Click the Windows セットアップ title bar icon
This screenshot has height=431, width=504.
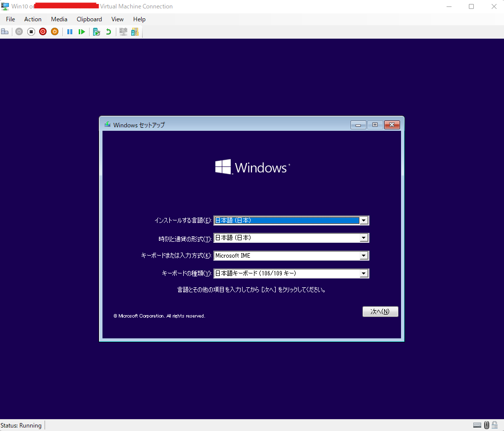tap(107, 125)
